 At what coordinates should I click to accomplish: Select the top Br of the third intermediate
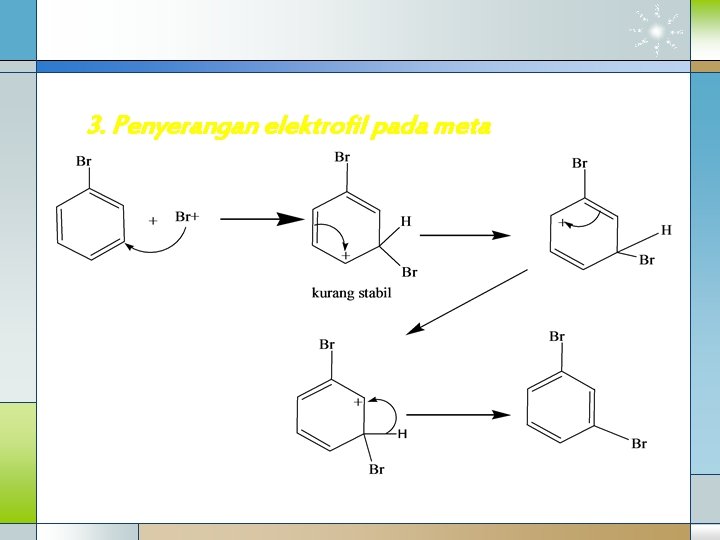click(x=327, y=344)
